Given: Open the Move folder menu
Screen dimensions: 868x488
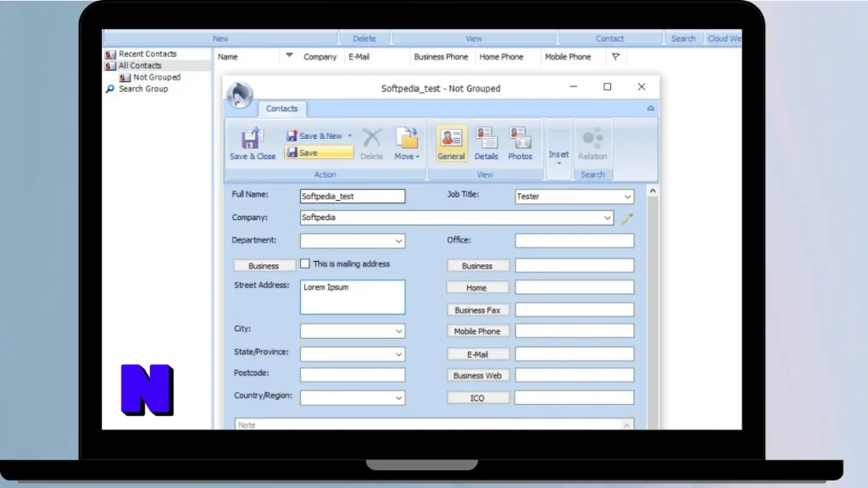Looking at the screenshot, I should [407, 144].
